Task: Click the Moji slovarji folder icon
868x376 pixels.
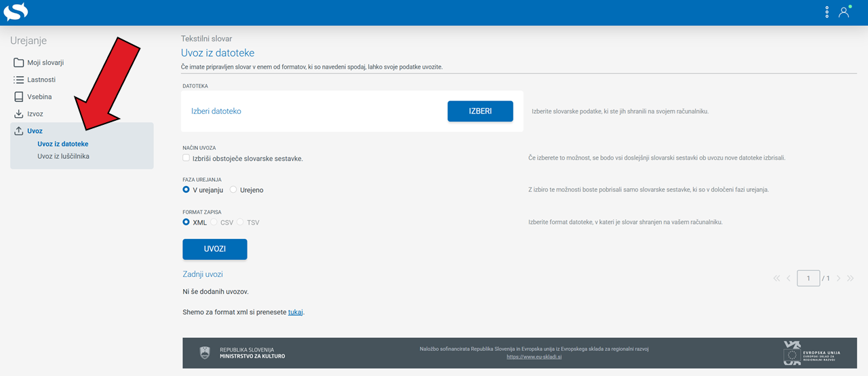Action: pos(19,63)
